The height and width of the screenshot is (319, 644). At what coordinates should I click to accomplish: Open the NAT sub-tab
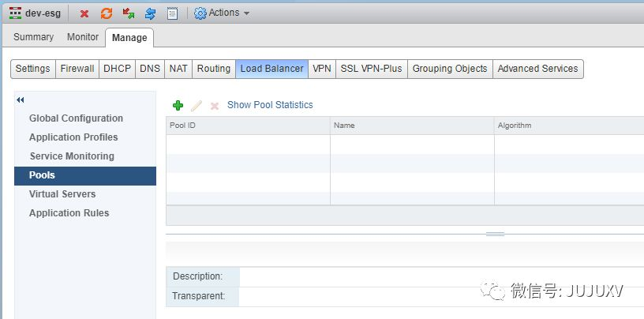178,69
